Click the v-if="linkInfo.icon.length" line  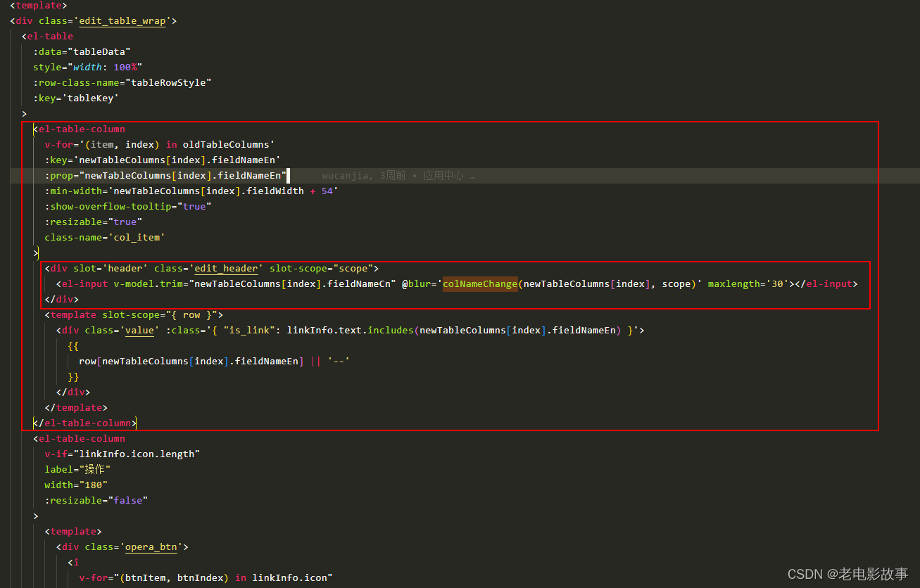click(122, 454)
